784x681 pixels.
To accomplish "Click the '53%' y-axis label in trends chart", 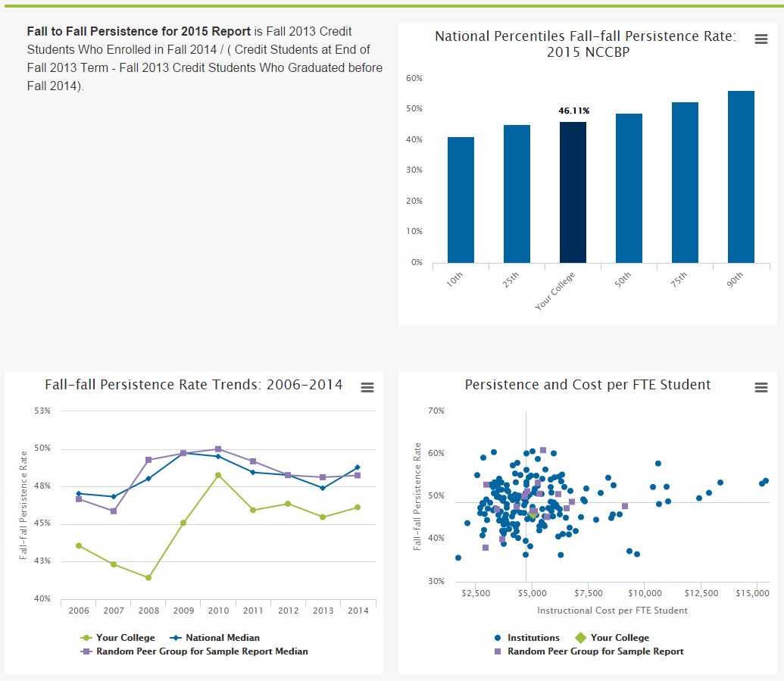I will pos(42,411).
